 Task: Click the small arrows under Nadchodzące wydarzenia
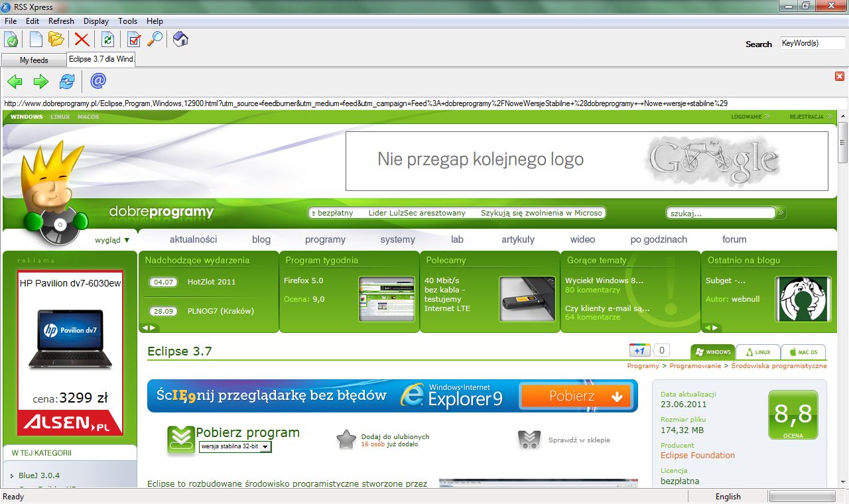(x=149, y=328)
